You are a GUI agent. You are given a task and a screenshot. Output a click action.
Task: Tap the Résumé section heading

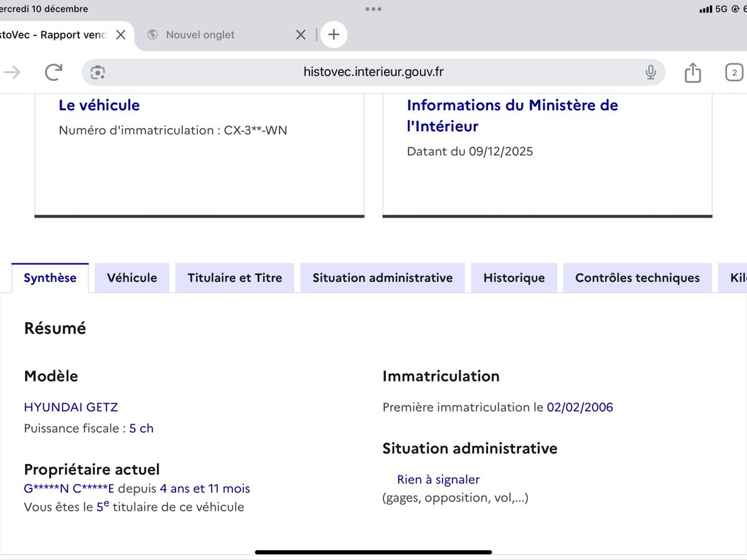(55, 328)
